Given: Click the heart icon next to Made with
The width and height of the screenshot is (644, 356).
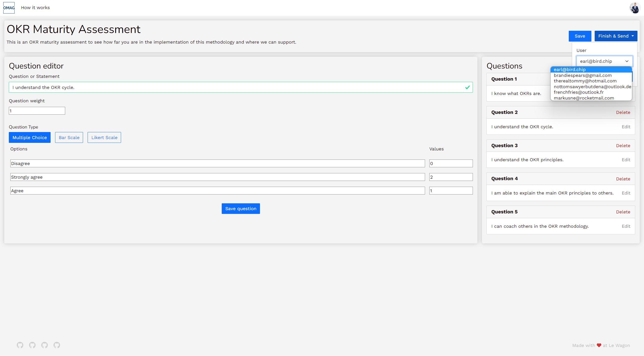Looking at the screenshot, I should click(x=598, y=345).
